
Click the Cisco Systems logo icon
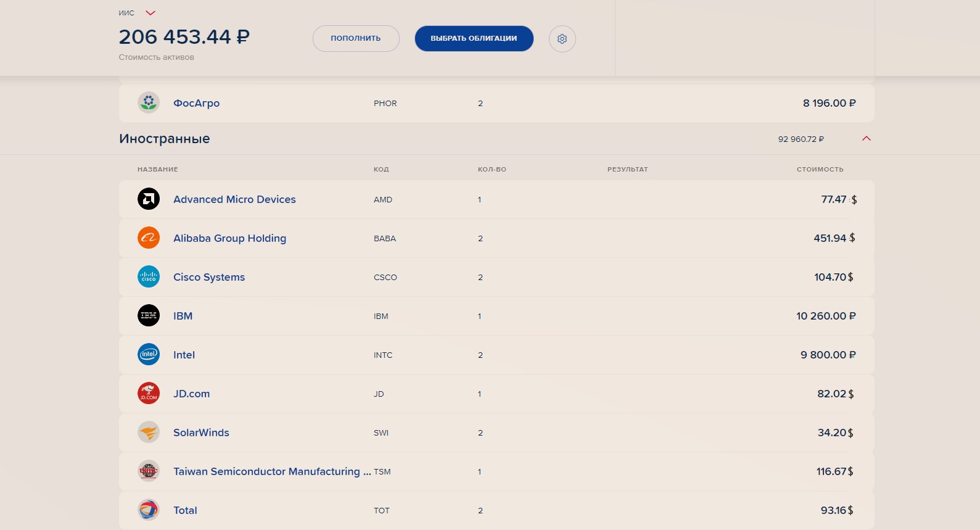149,276
